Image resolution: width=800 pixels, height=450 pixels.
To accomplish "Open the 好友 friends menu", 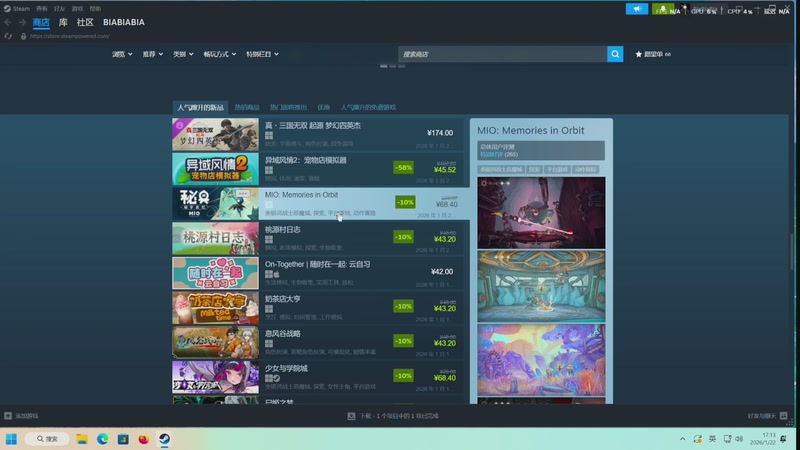I will (x=60, y=9).
